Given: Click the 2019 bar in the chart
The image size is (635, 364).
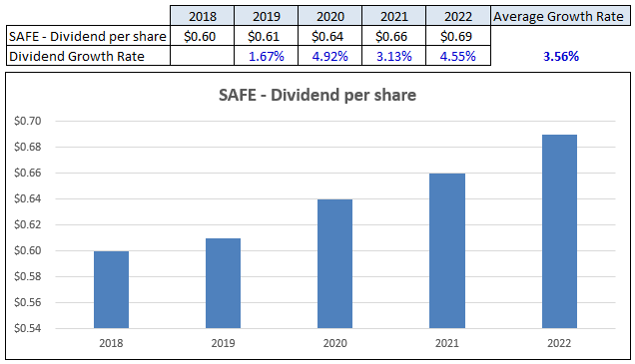Looking at the screenshot, I should click(x=223, y=283).
